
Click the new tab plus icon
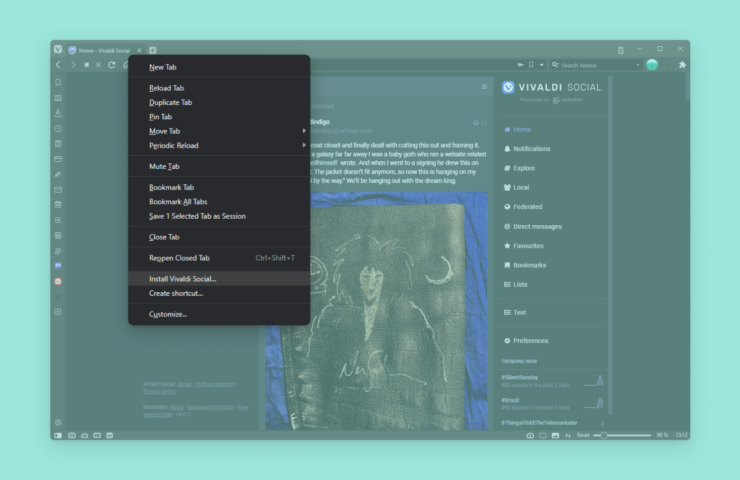click(153, 50)
